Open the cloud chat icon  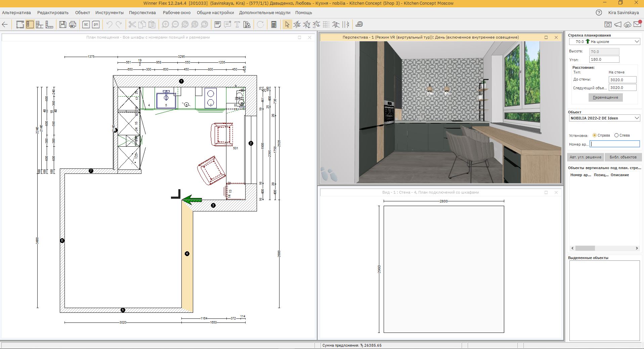click(628, 24)
